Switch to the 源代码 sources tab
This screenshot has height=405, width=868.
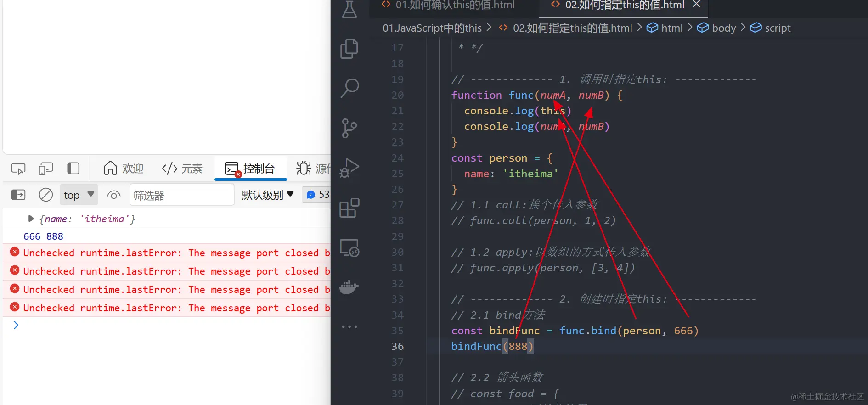click(313, 169)
